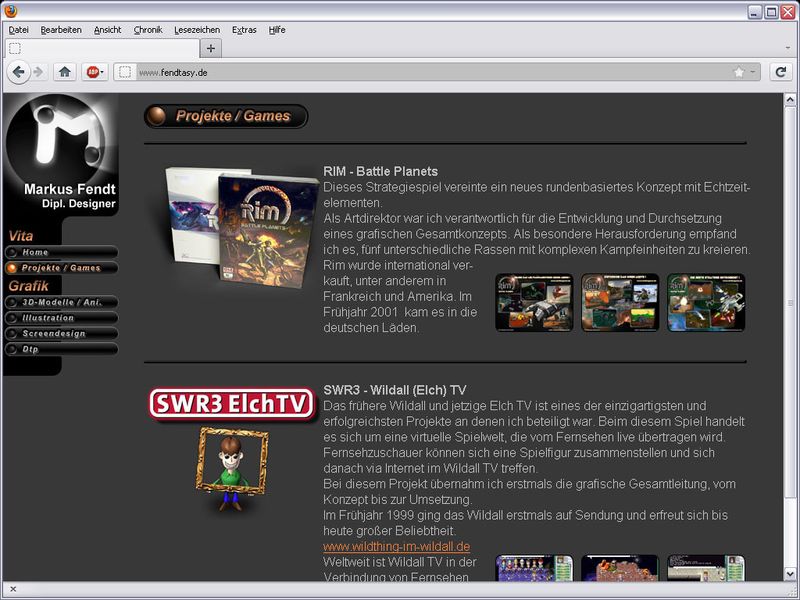Image resolution: width=800 pixels, height=600 pixels.
Task: Go to the Home navigation button
Action: tap(61, 252)
